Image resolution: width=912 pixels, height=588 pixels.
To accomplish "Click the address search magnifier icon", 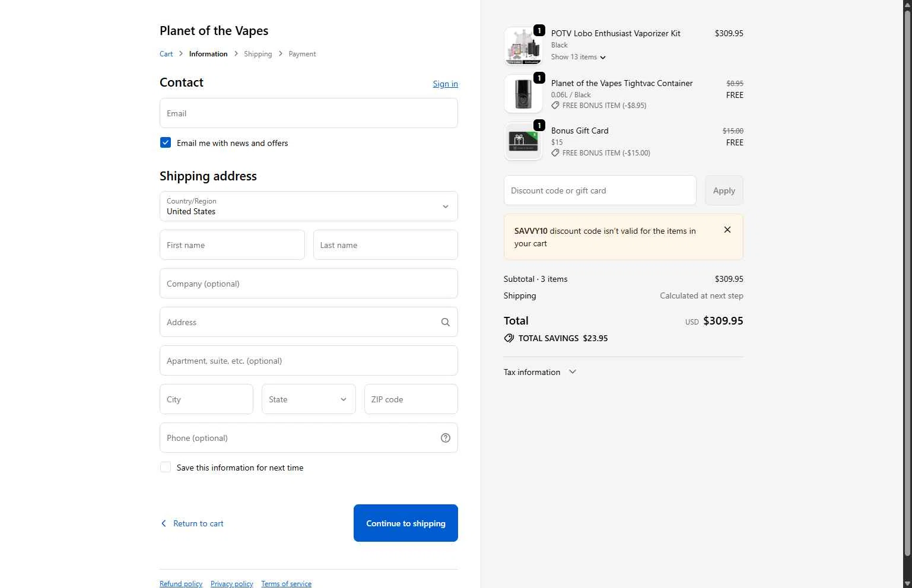I will pyautogui.click(x=446, y=322).
